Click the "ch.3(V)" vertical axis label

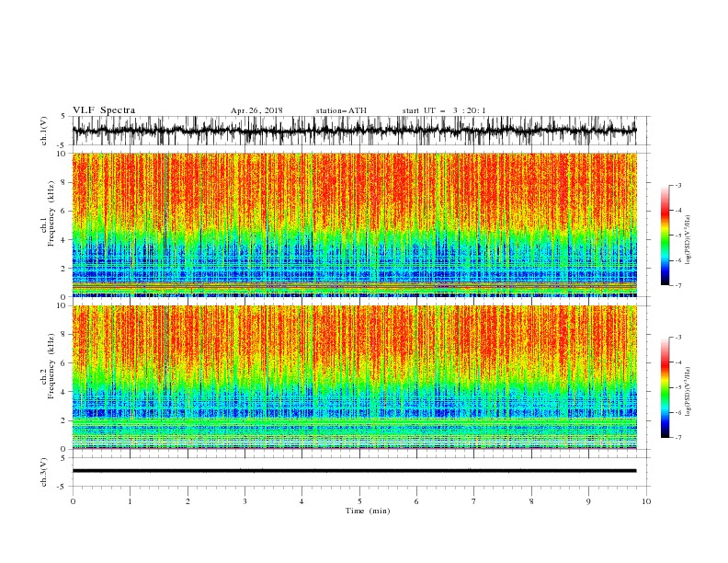pyautogui.click(x=44, y=473)
